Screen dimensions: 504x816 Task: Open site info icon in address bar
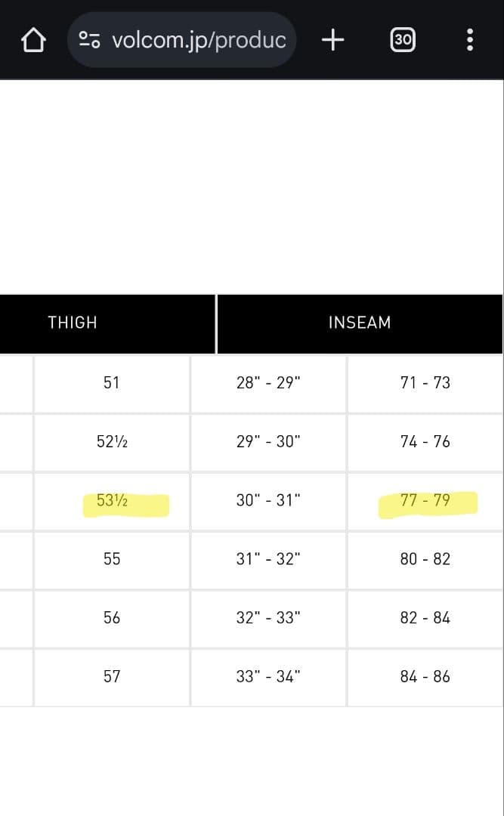[x=90, y=40]
